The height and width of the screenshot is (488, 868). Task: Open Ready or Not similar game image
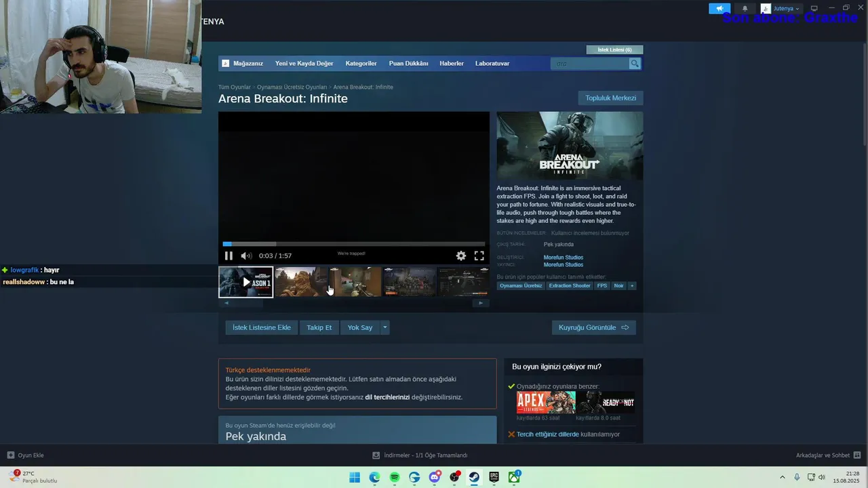click(606, 403)
